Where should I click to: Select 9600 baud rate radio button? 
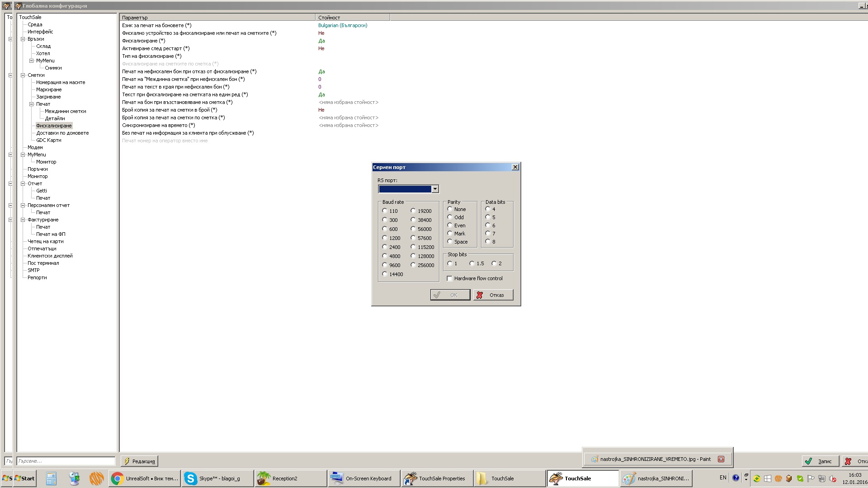(x=385, y=265)
